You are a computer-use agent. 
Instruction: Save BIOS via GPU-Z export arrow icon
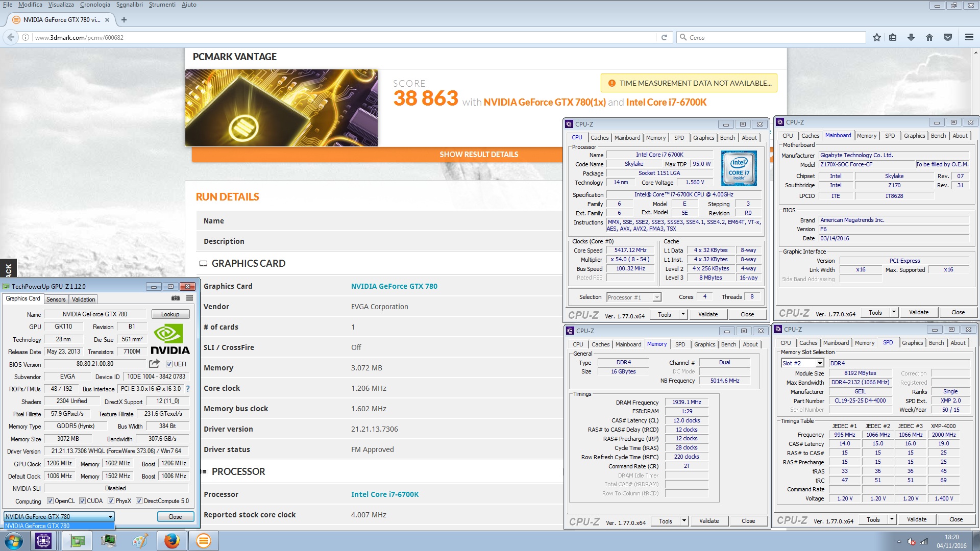(154, 364)
